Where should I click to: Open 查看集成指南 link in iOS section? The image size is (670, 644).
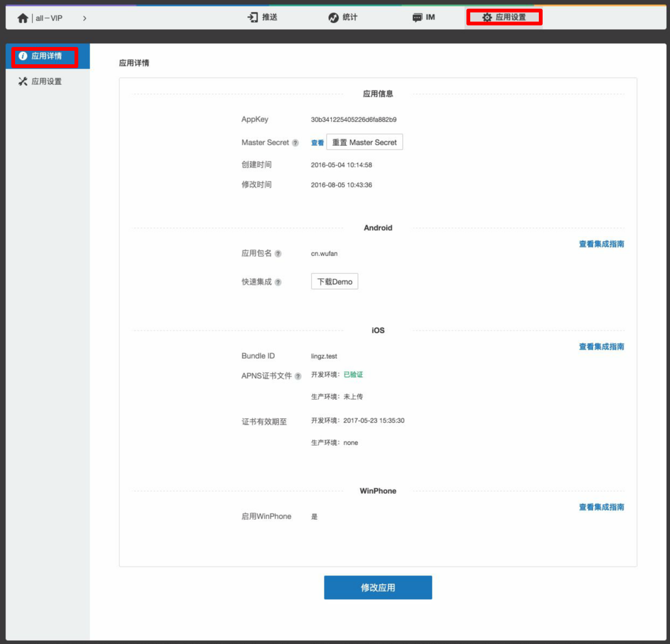coord(601,347)
